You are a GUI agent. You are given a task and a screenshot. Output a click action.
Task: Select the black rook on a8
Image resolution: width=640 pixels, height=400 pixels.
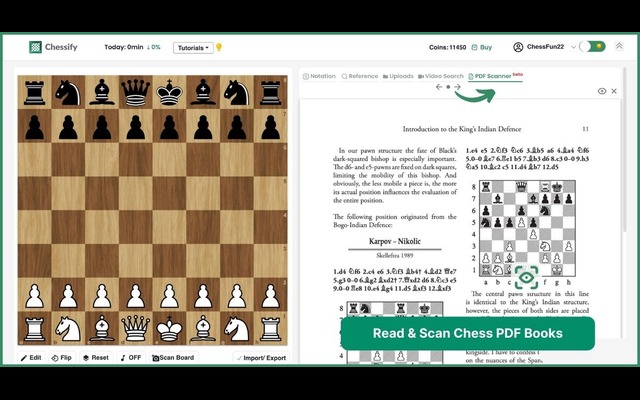click(x=34, y=92)
